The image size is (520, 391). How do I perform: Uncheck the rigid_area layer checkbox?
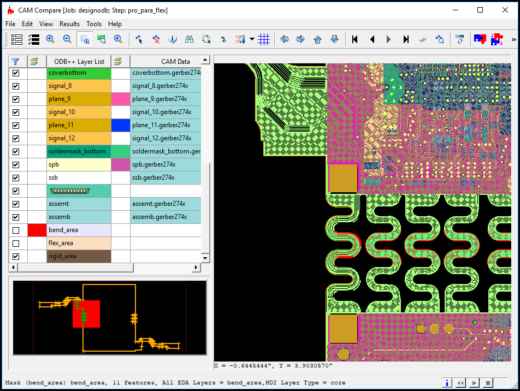(16, 256)
